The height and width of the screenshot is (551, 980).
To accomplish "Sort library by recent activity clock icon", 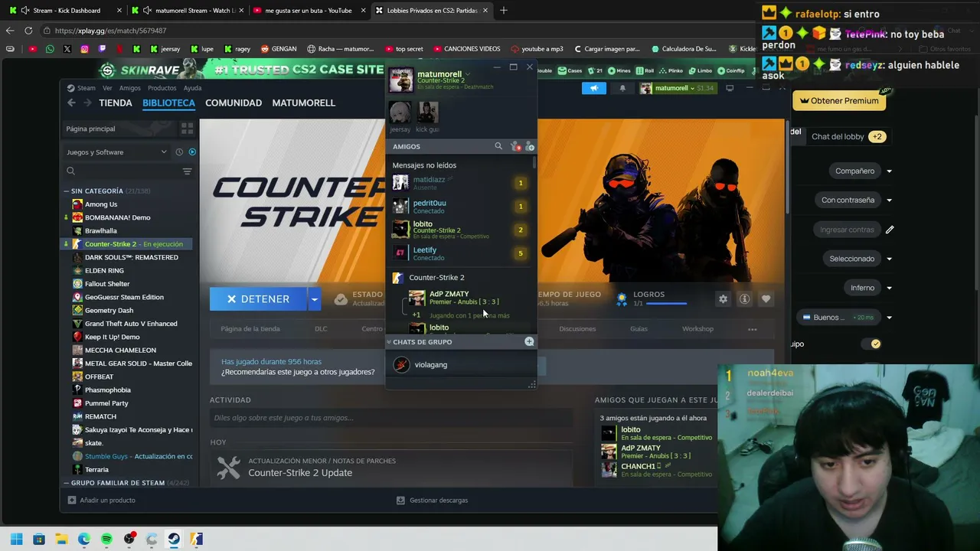I will (x=179, y=152).
